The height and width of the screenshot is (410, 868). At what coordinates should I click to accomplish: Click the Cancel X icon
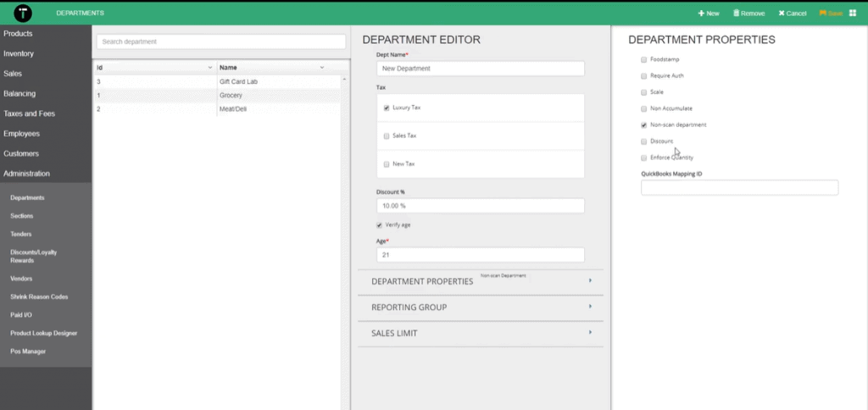pos(782,14)
